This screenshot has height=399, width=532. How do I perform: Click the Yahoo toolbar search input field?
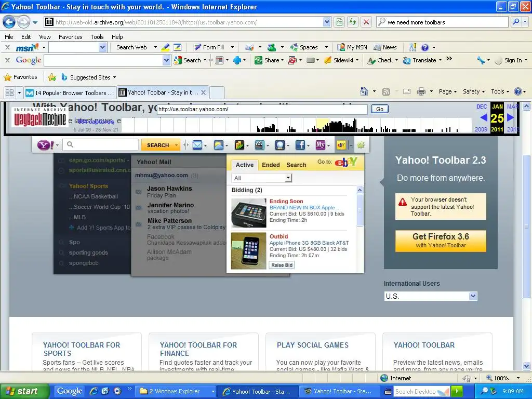point(101,145)
